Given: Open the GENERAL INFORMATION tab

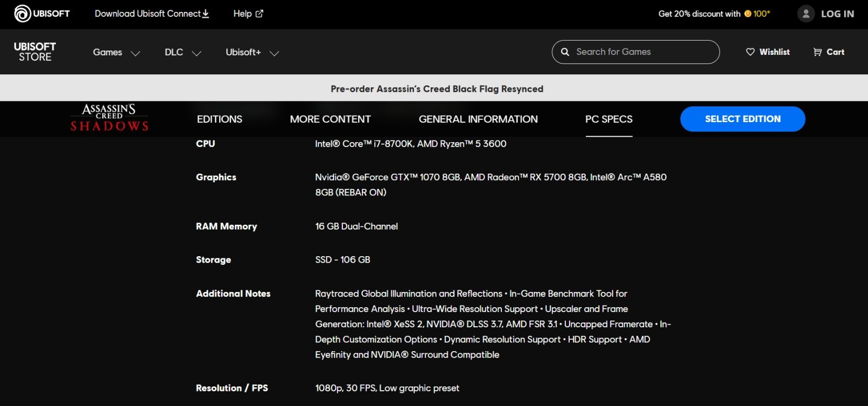Looking at the screenshot, I should pyautogui.click(x=478, y=119).
